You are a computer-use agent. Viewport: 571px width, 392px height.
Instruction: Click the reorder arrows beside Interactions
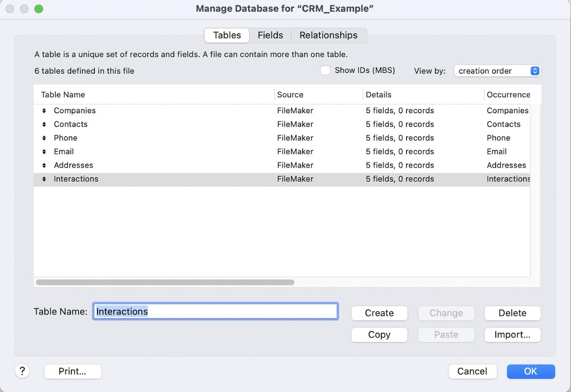43,179
